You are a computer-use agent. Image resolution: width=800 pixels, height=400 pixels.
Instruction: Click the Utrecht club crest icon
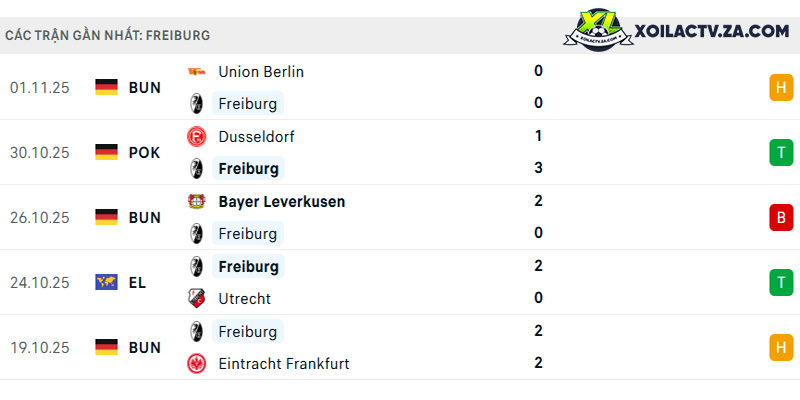click(x=196, y=298)
